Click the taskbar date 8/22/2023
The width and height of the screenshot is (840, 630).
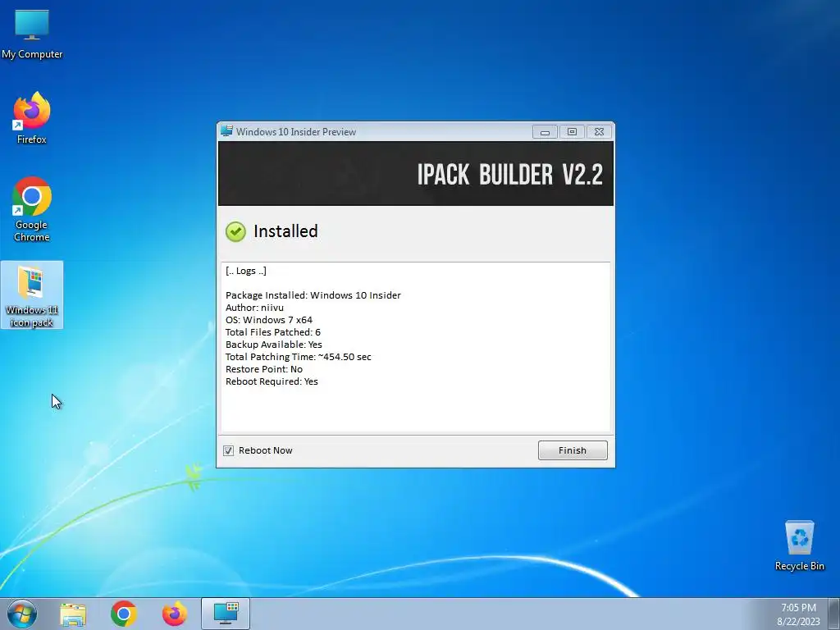click(798, 622)
